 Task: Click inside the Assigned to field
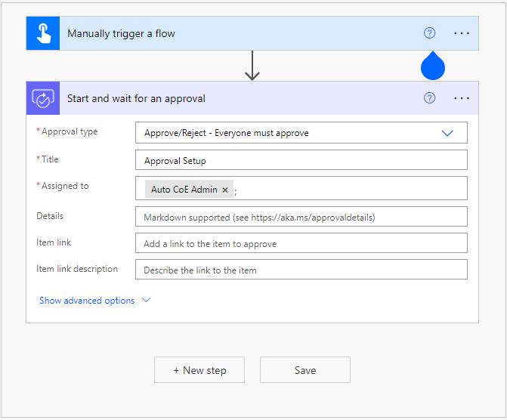pos(301,188)
